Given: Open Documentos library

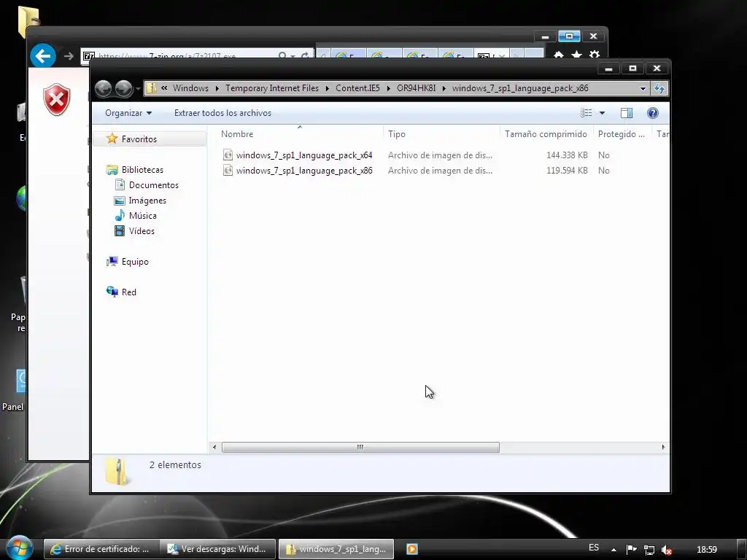Looking at the screenshot, I should click(153, 184).
